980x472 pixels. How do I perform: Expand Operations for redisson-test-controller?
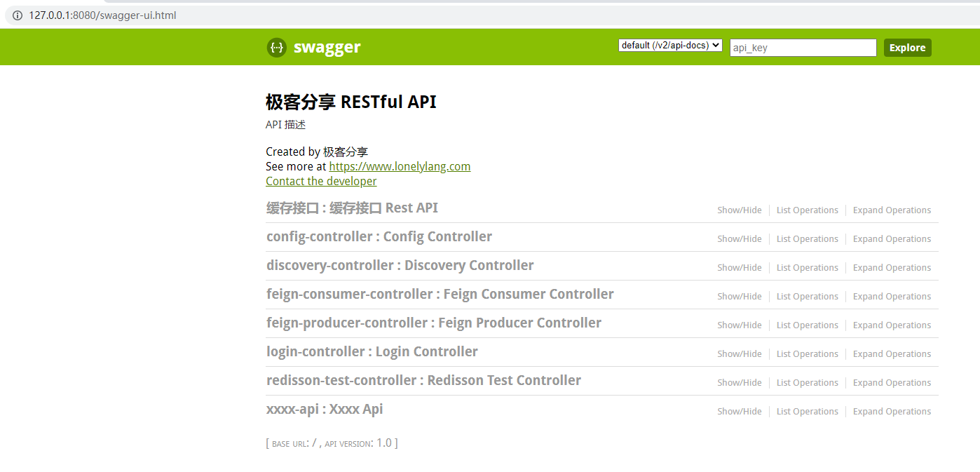coord(892,383)
